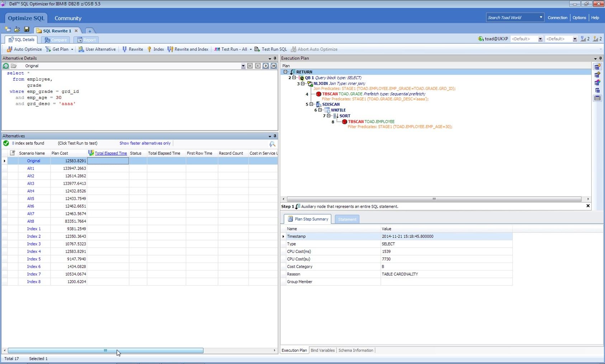Open Search Toad World dropdown arrow
Screen dimensions: 605x364
pos(541,18)
